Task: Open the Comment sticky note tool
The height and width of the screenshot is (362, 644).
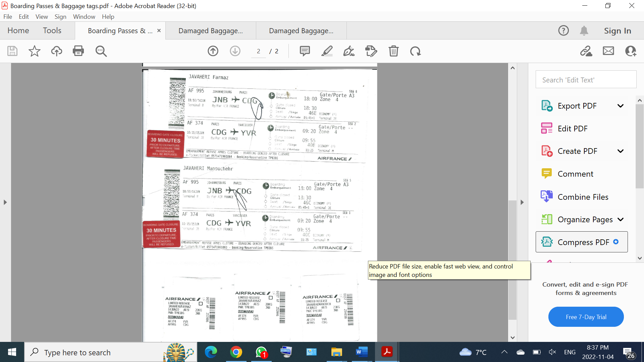Action: (305, 51)
